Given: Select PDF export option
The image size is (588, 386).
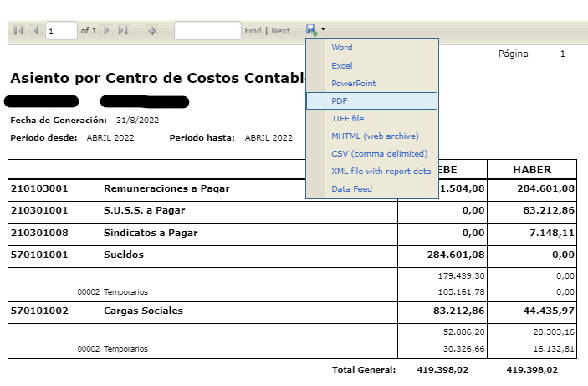Looking at the screenshot, I should click(371, 101).
